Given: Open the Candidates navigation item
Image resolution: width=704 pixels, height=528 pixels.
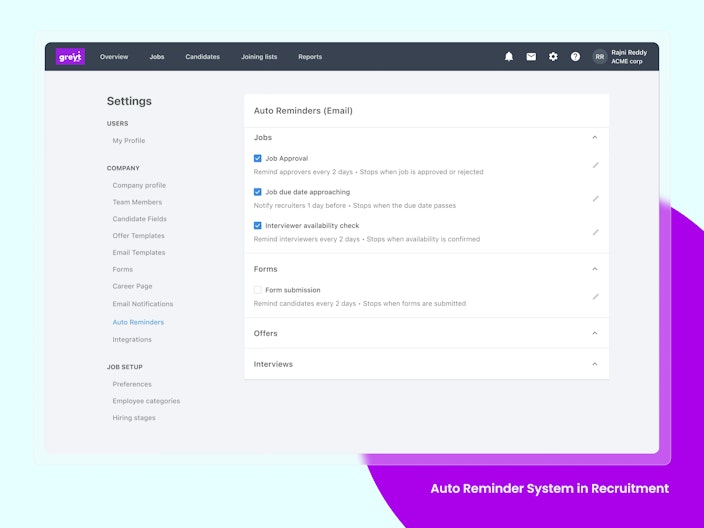Looking at the screenshot, I should click(202, 57).
